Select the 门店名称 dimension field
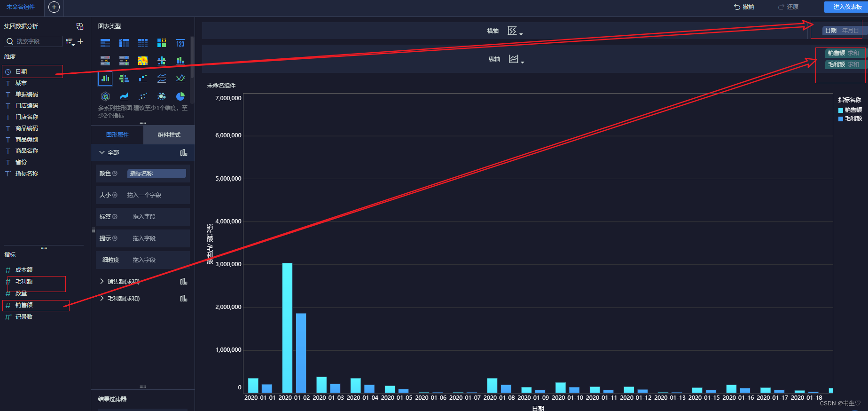The height and width of the screenshot is (411, 868). tap(27, 117)
